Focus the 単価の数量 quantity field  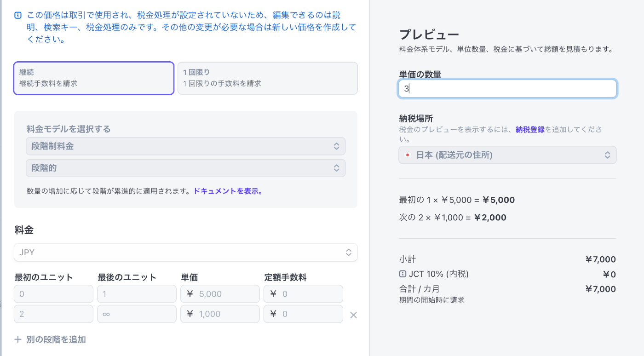[507, 89]
